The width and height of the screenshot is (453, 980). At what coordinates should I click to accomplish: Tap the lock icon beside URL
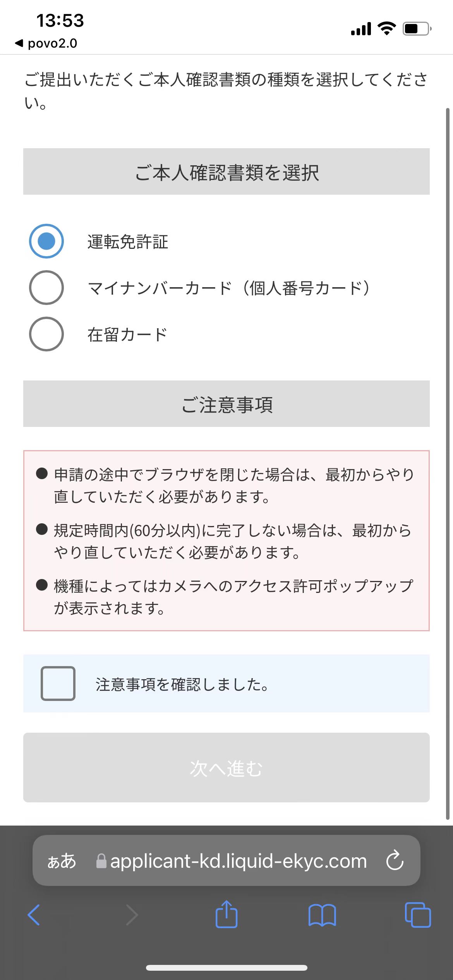click(x=101, y=861)
